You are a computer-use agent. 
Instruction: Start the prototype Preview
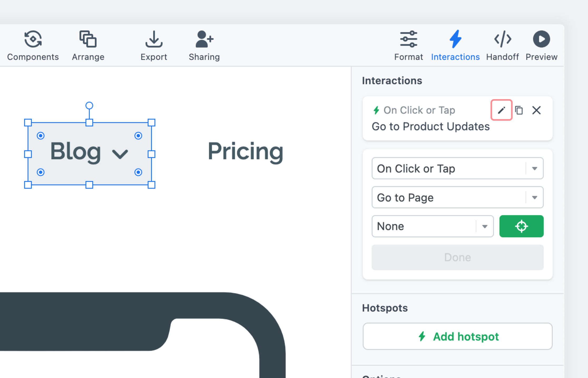(x=541, y=45)
